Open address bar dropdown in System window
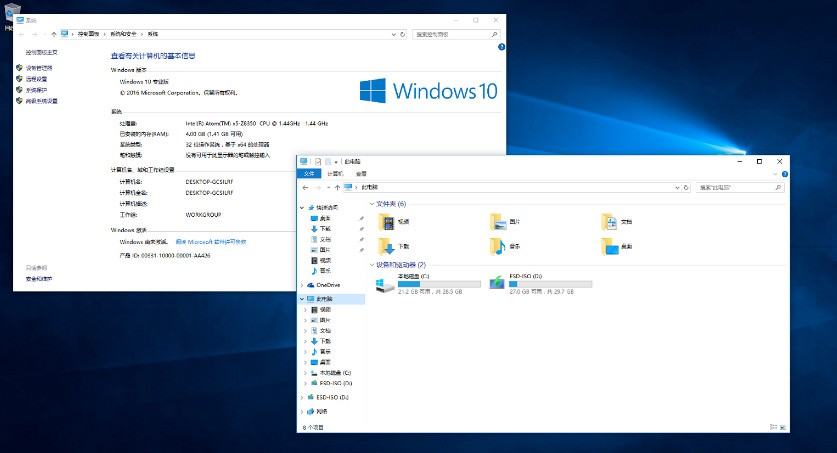Viewport: 837px width, 453px height. [x=394, y=34]
